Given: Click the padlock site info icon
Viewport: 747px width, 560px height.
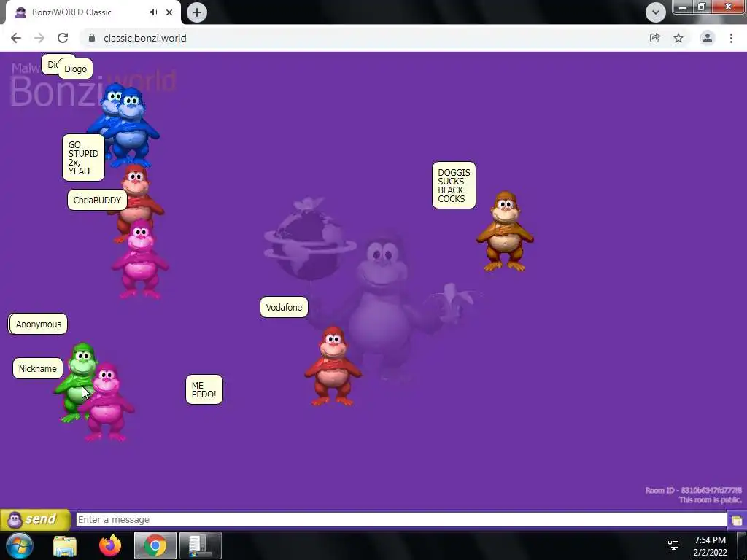Looking at the screenshot, I should click(92, 38).
